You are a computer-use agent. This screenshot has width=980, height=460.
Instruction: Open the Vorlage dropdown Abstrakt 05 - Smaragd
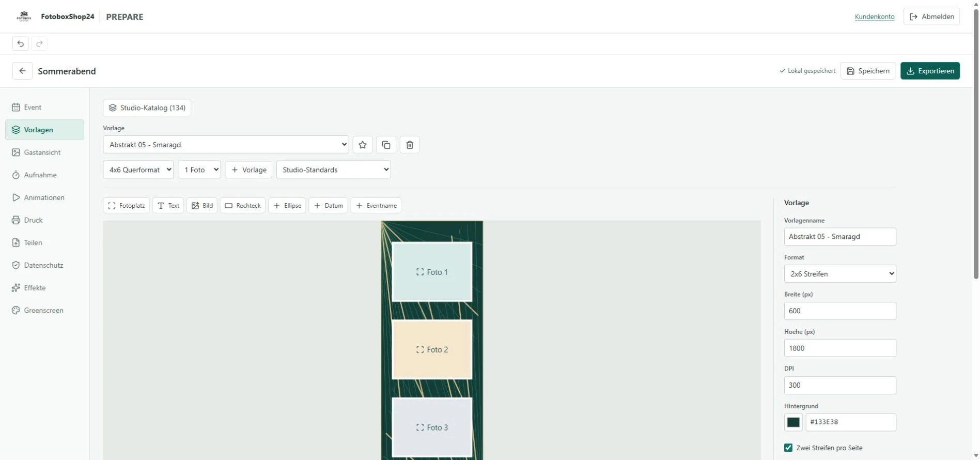226,145
